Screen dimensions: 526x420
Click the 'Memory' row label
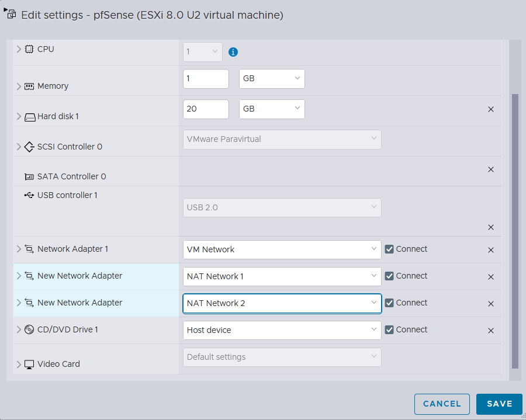(53, 86)
